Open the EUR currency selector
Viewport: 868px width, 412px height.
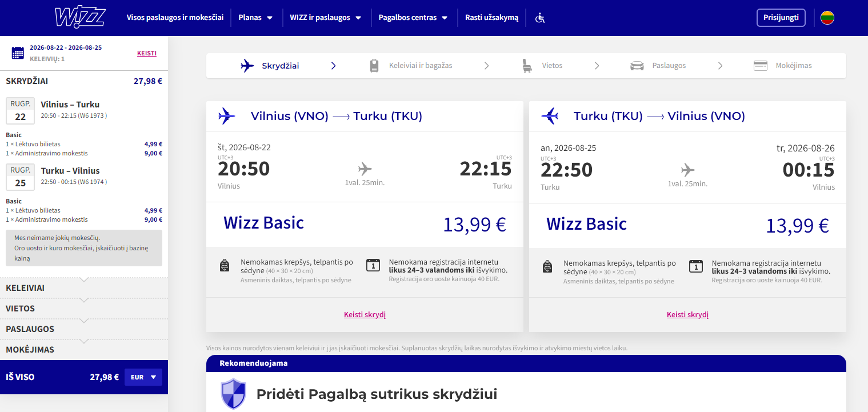[x=143, y=377]
